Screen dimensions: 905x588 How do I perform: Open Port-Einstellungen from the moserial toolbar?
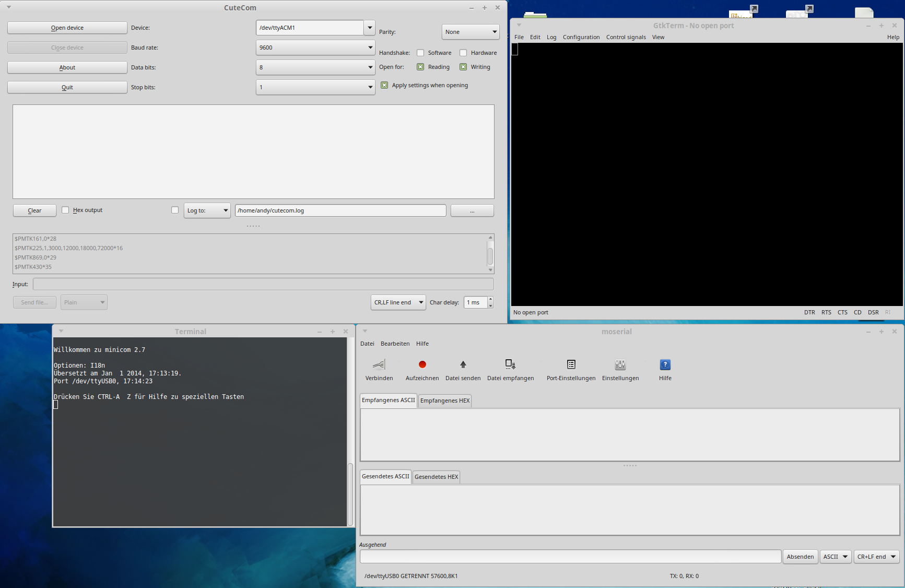(x=571, y=364)
